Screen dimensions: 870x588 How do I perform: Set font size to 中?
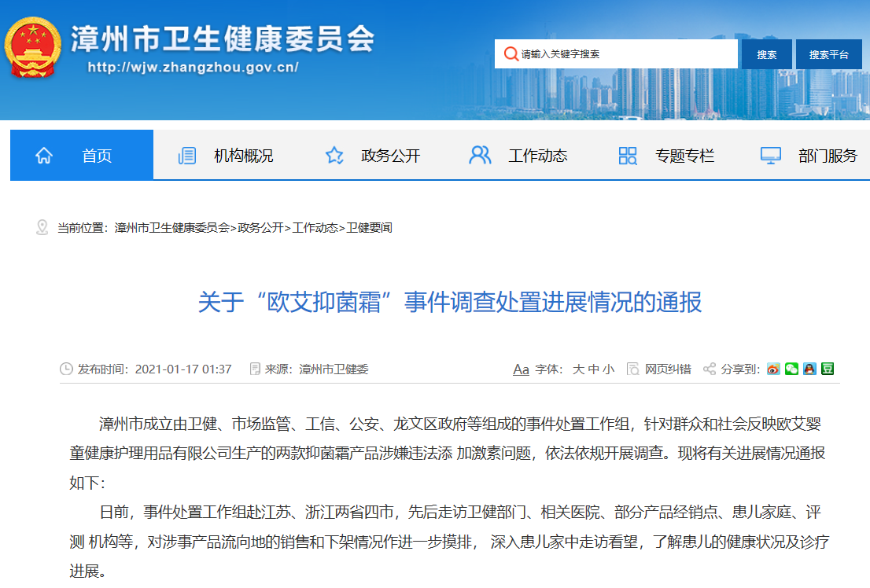tap(594, 369)
